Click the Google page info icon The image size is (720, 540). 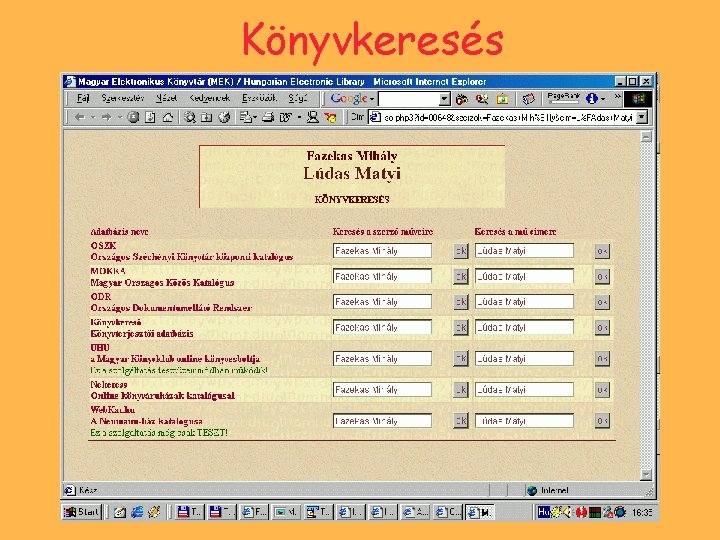click(x=591, y=98)
